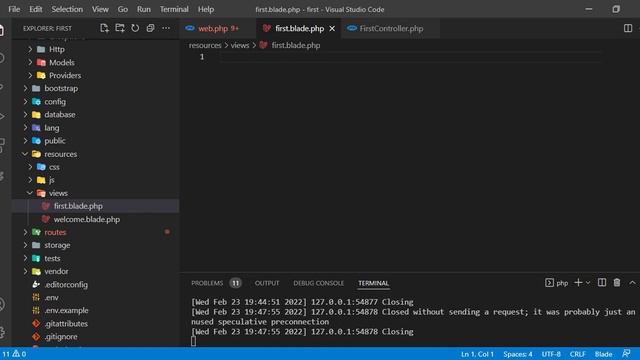Click 'views' in the breadcrumb path
The image size is (640, 360).
[x=240, y=45]
